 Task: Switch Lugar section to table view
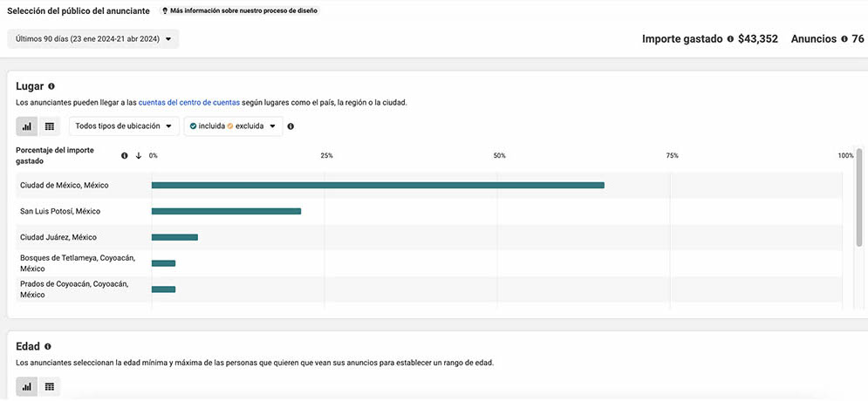click(49, 126)
